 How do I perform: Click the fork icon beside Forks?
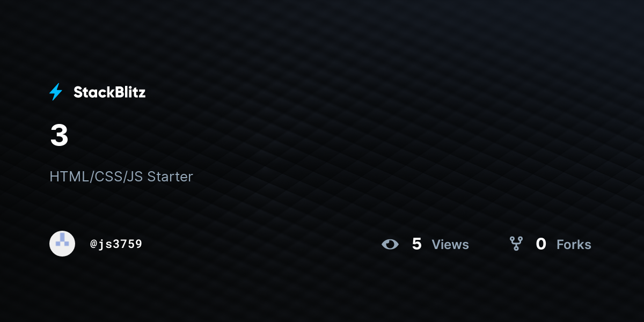pos(516,244)
